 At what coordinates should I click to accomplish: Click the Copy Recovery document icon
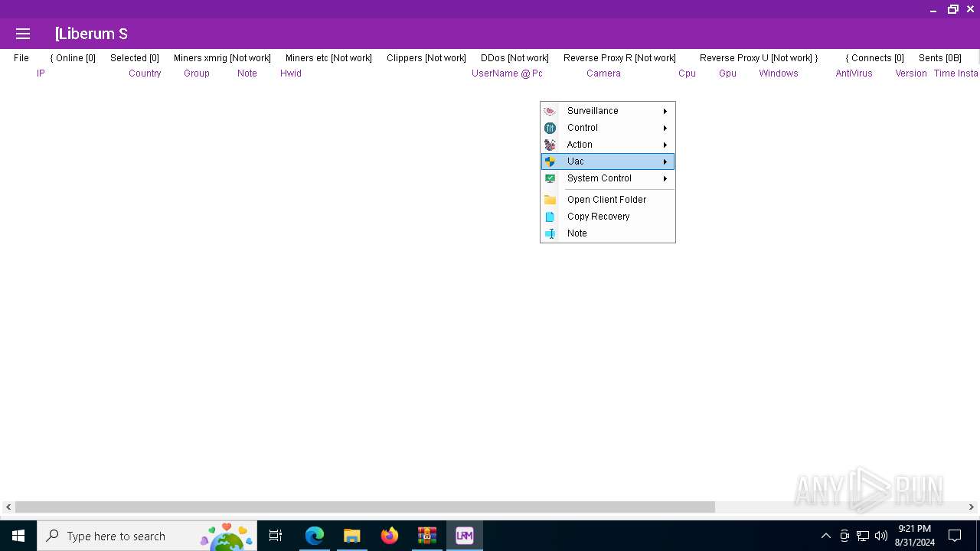550,217
